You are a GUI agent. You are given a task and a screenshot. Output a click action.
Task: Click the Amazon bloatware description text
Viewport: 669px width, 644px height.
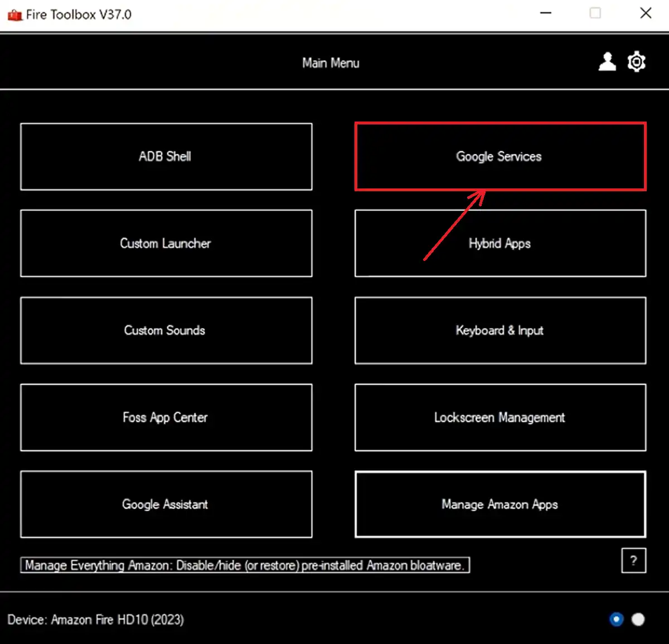pos(245,565)
